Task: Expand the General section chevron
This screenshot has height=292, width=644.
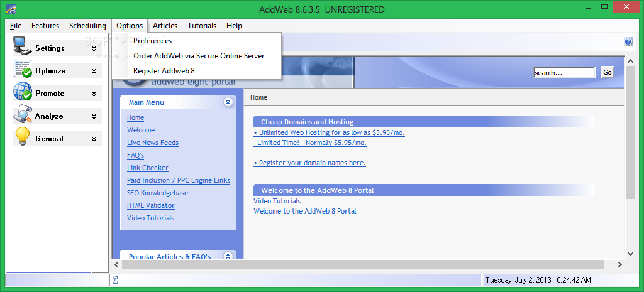Action: pos(94,139)
